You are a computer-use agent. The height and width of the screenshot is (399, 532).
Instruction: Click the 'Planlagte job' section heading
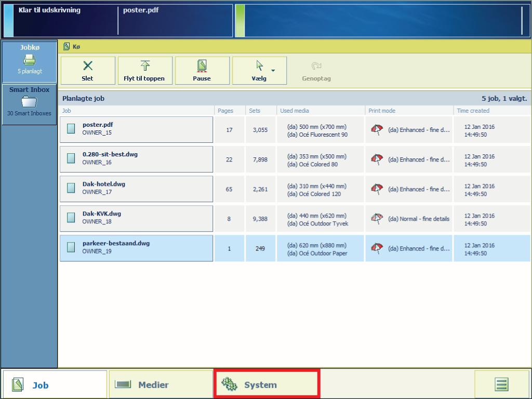(x=84, y=98)
